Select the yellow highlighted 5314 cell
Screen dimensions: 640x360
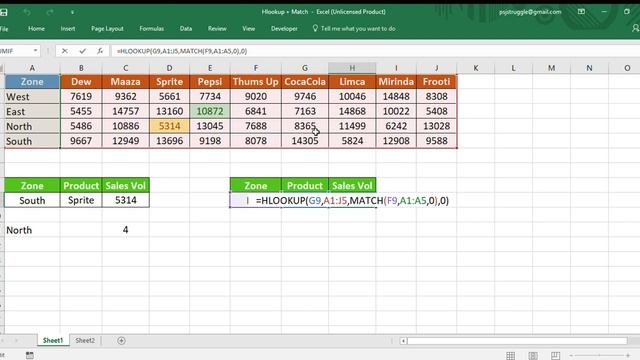click(169, 126)
